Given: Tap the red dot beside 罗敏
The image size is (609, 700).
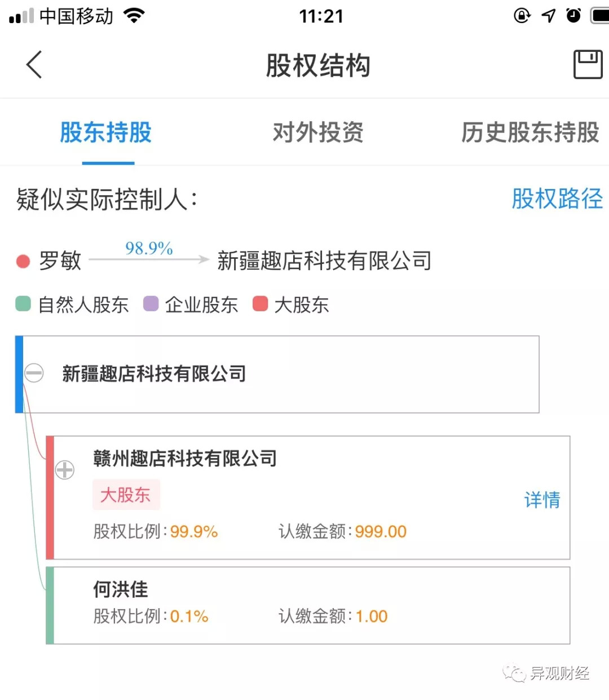Looking at the screenshot, I should (23, 261).
